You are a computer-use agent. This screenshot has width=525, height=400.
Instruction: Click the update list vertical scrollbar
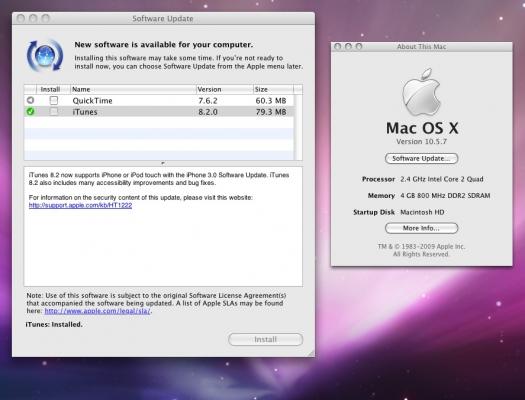click(298, 127)
